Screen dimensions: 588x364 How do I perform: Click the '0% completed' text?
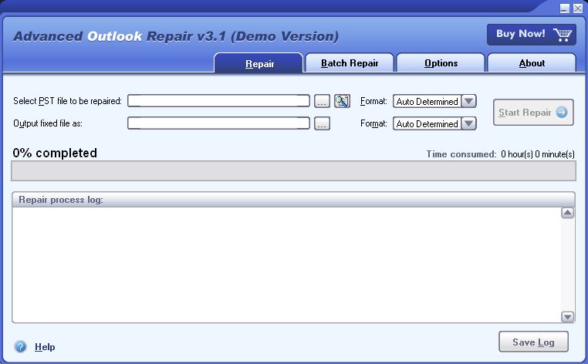pos(55,153)
